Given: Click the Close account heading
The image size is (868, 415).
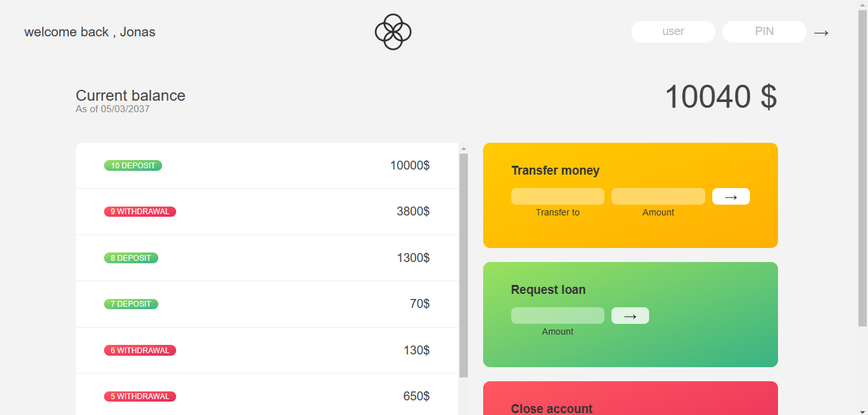Looking at the screenshot, I should [x=551, y=409].
